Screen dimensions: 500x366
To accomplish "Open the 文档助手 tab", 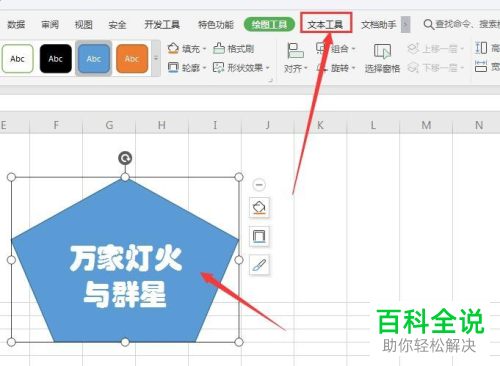I will coord(379,25).
